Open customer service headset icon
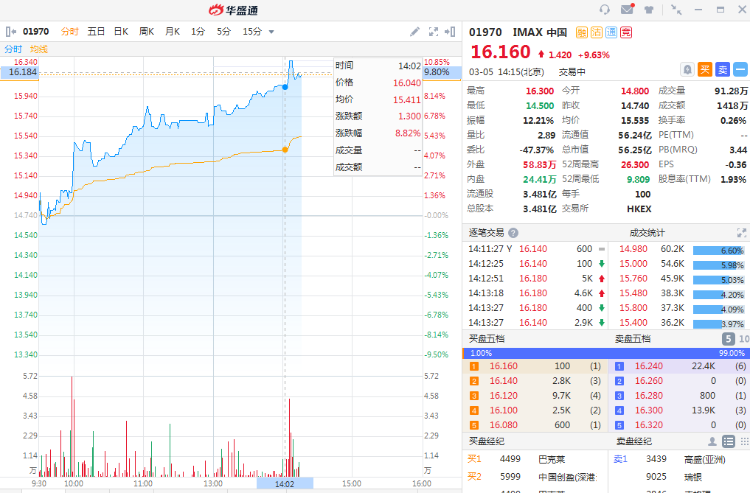 [x=605, y=10]
